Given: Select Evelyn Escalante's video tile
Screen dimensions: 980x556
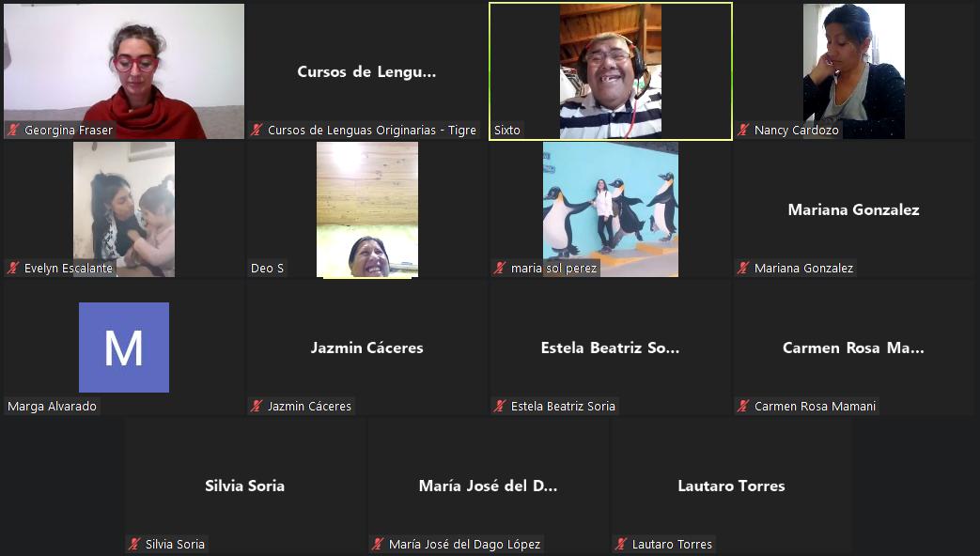Looking at the screenshot, I should 124,209.
